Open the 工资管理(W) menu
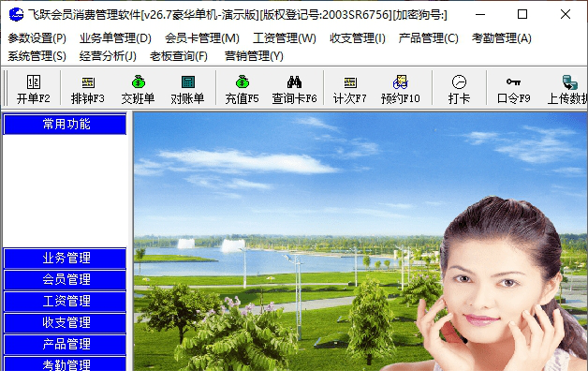 (x=285, y=37)
